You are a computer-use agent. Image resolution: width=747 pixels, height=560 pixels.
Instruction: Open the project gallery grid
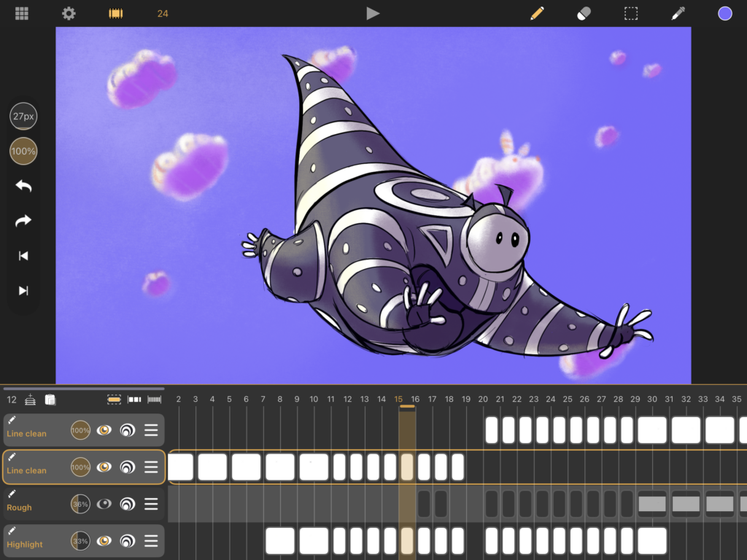point(21,13)
